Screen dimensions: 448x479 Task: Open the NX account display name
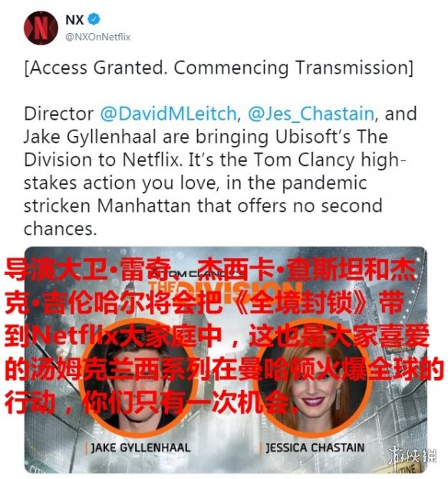coord(74,20)
